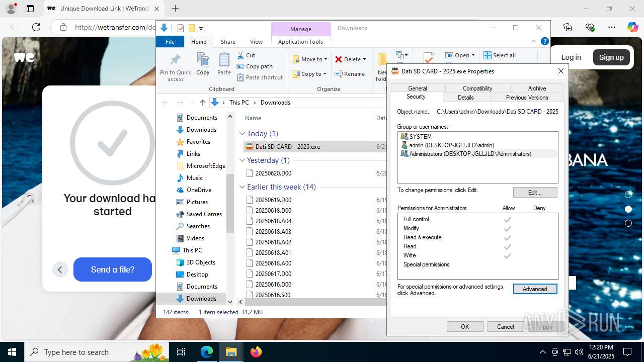Screen dimensions: 644x362
Task: Click the Explorer back arrow
Action: tap(166, 103)
